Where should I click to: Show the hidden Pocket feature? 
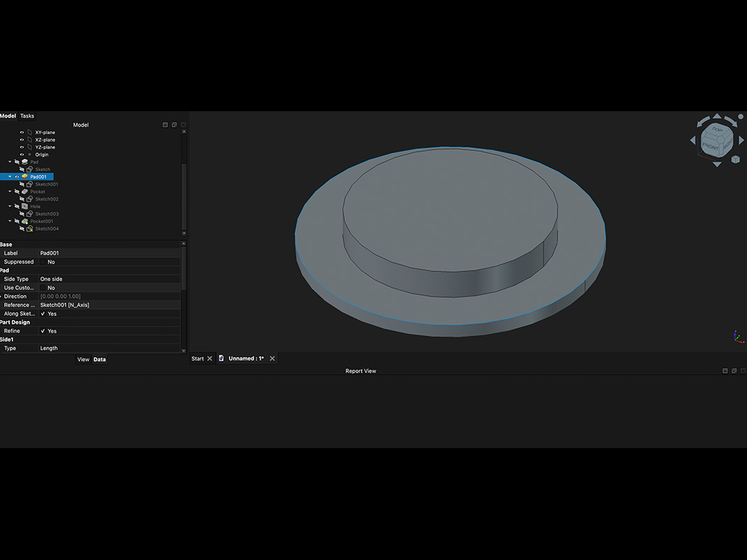click(17, 192)
